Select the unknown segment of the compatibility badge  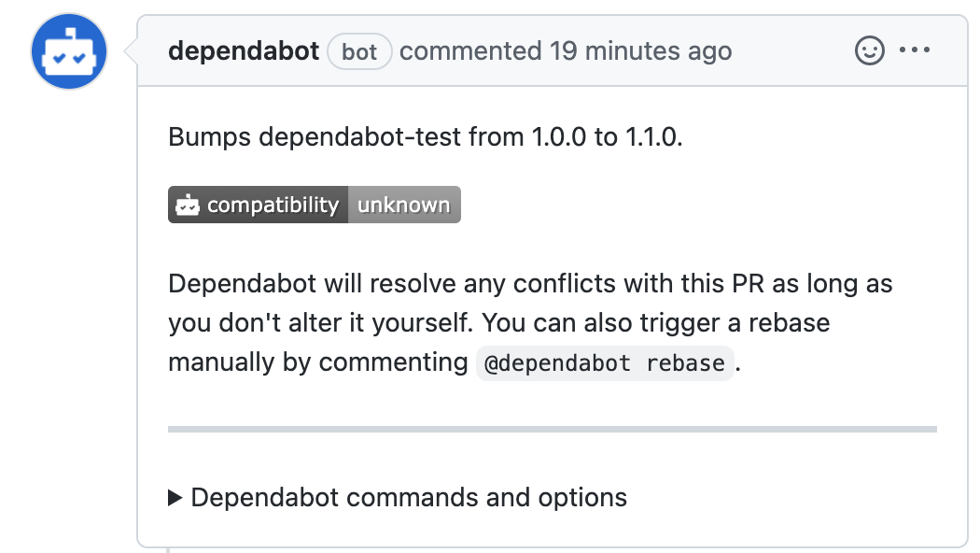coord(404,204)
